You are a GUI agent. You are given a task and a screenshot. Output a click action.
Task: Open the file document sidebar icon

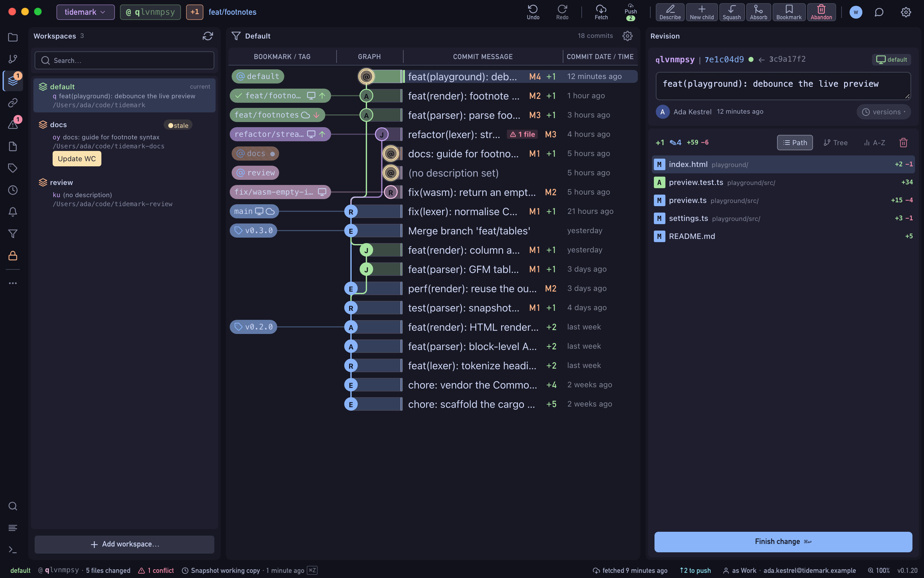pos(13,146)
